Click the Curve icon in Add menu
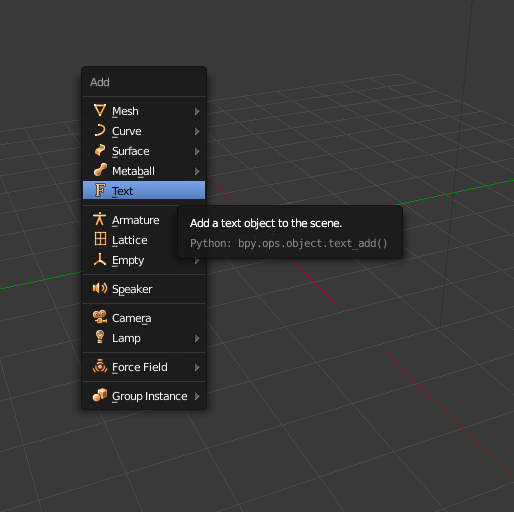This screenshot has height=512, width=514. (x=100, y=130)
